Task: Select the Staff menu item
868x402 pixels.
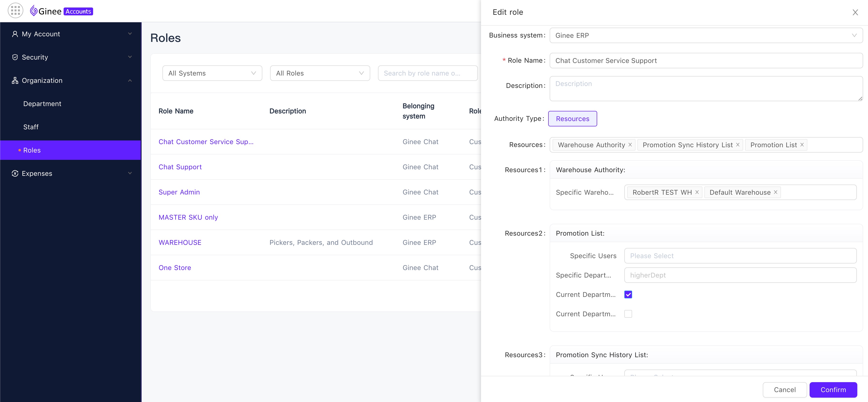Action: (x=31, y=127)
